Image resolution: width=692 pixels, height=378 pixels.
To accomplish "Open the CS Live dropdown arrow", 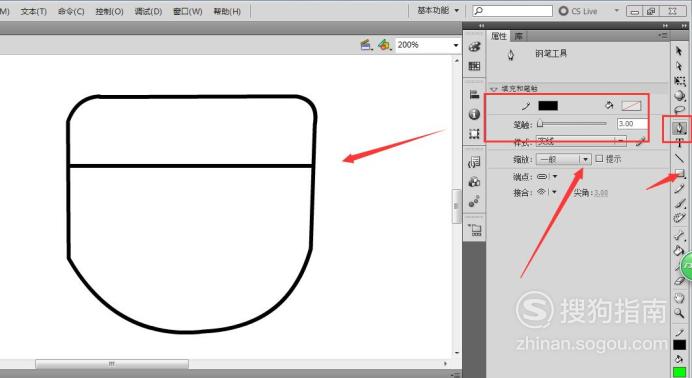I will point(617,11).
